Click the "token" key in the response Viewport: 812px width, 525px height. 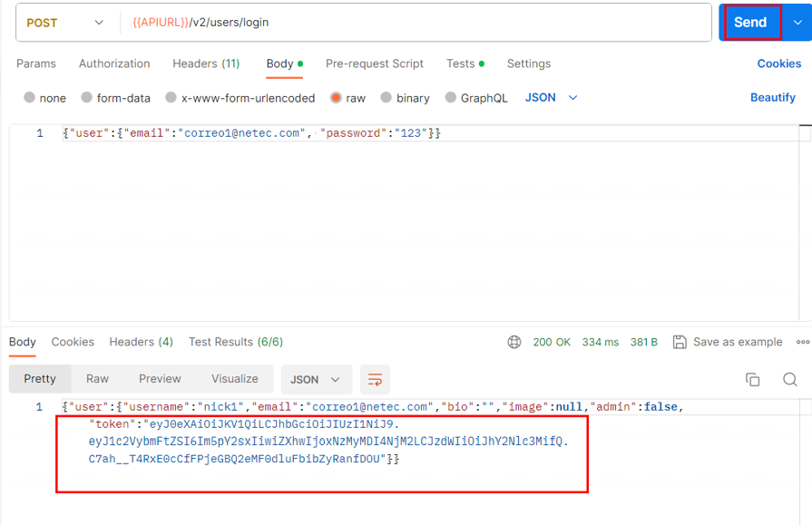(x=113, y=424)
